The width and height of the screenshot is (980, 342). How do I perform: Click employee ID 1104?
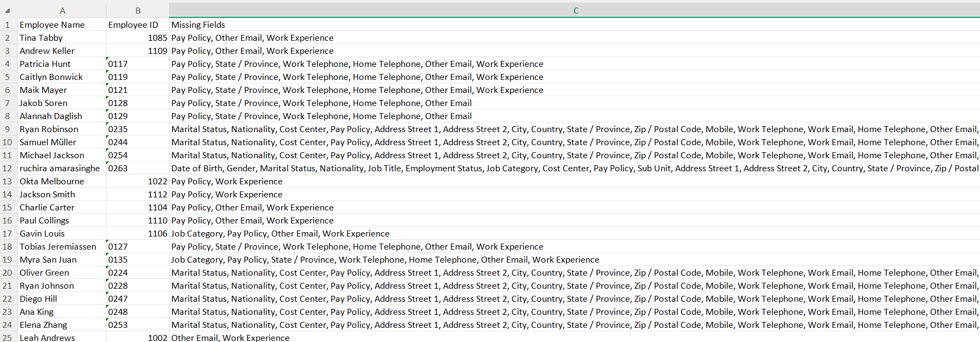coord(138,207)
